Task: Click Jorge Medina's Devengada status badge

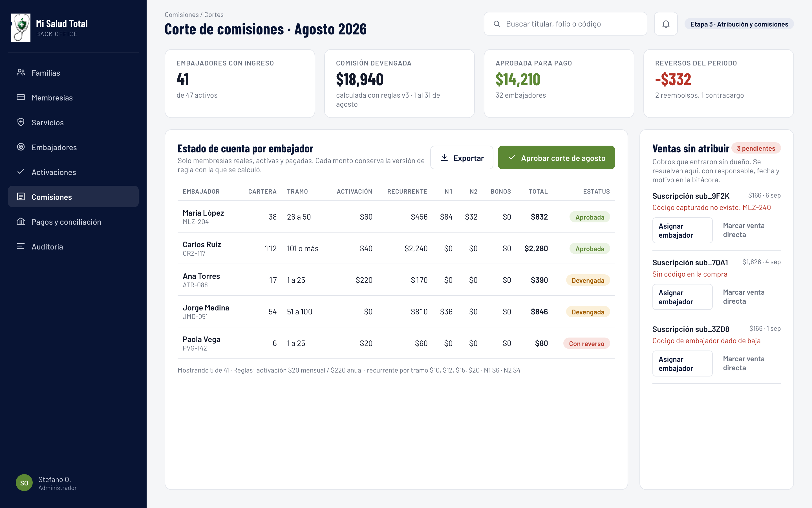Action: [588, 312]
